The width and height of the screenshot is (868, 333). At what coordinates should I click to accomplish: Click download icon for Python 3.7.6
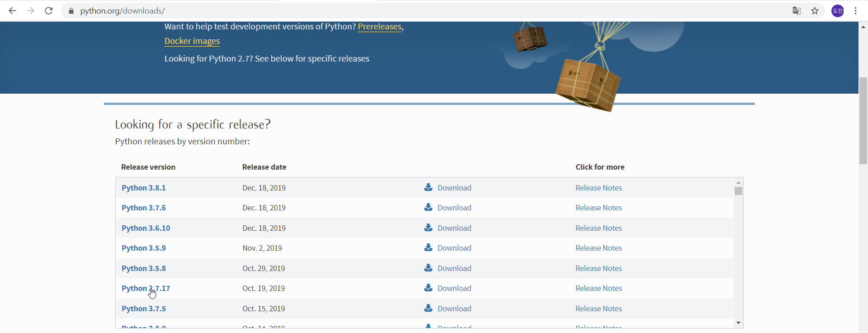(428, 207)
